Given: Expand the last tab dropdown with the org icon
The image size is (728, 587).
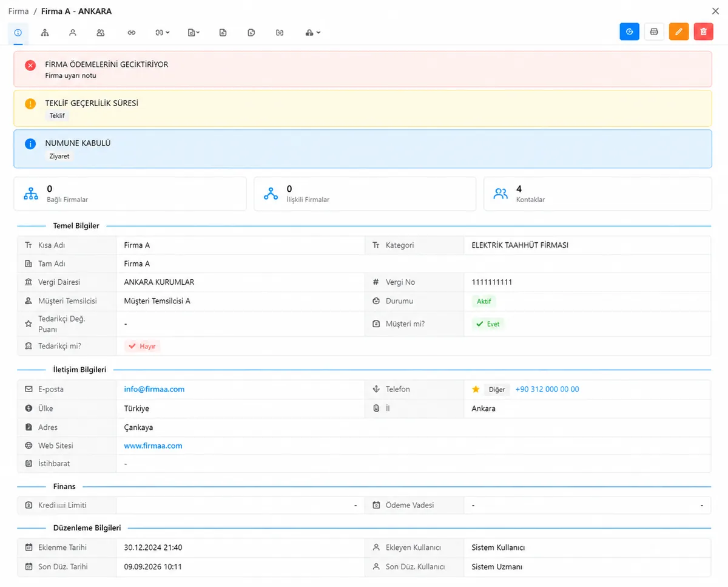Looking at the screenshot, I should point(313,32).
